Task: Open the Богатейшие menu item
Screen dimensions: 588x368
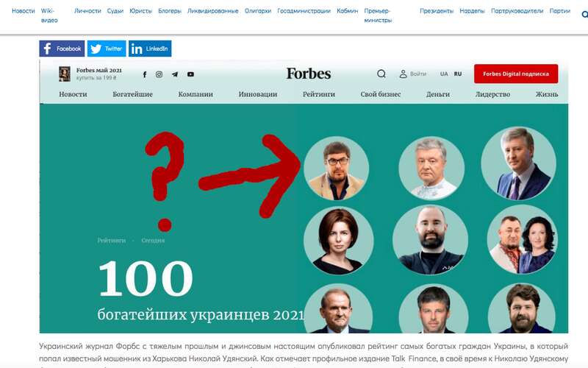Action: point(132,94)
